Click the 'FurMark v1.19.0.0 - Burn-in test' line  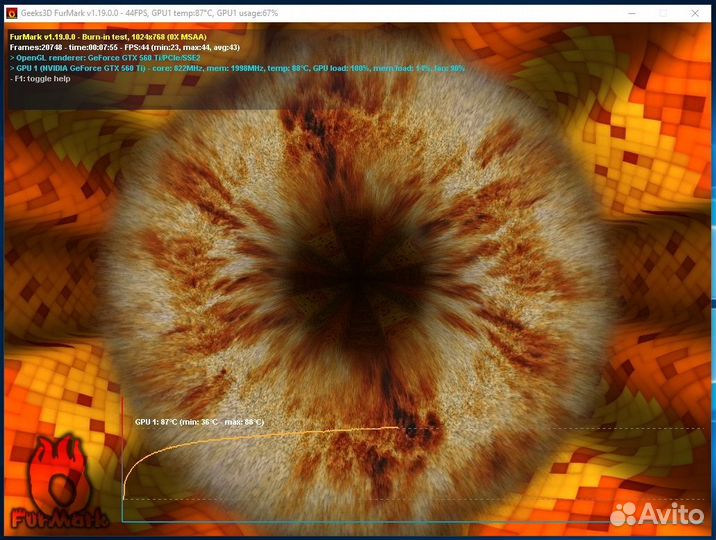(x=108, y=37)
